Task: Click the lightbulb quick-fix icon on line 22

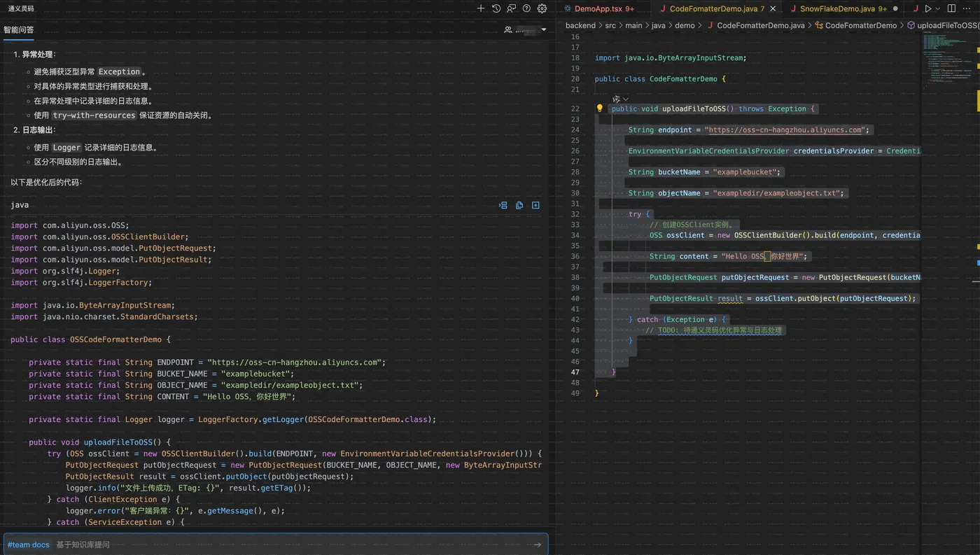Action: [599, 108]
